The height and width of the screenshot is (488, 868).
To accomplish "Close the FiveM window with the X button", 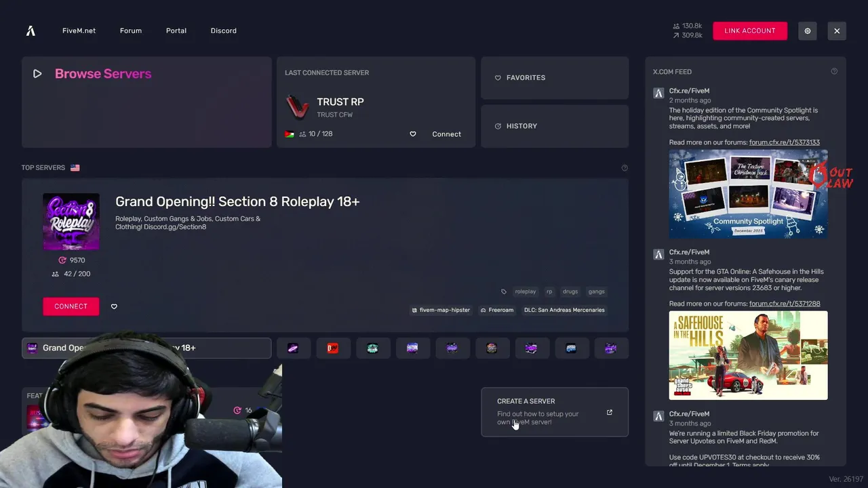I will tap(837, 30).
